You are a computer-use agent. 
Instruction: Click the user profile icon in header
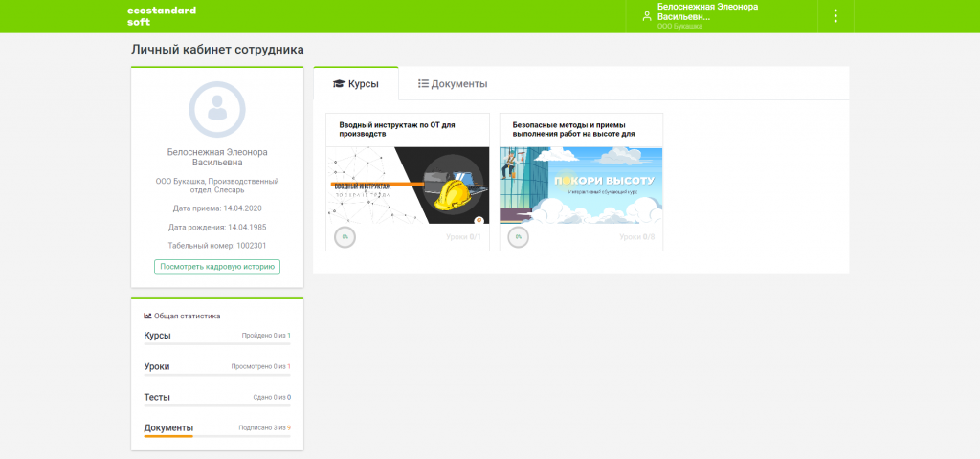(647, 16)
